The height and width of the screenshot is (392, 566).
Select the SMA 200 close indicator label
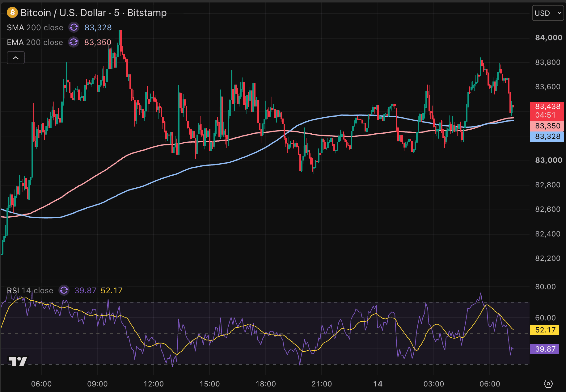(x=35, y=27)
